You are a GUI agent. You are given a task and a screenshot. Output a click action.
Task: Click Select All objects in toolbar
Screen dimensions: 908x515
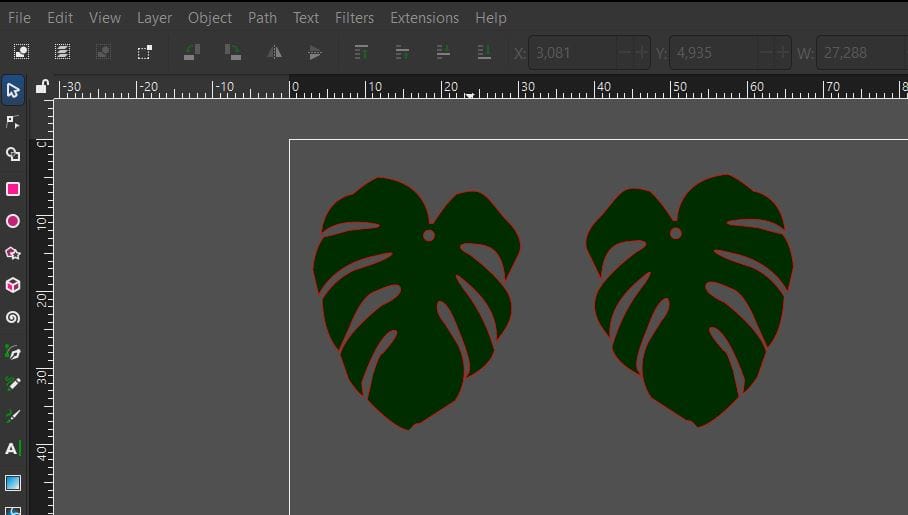click(x=21, y=52)
